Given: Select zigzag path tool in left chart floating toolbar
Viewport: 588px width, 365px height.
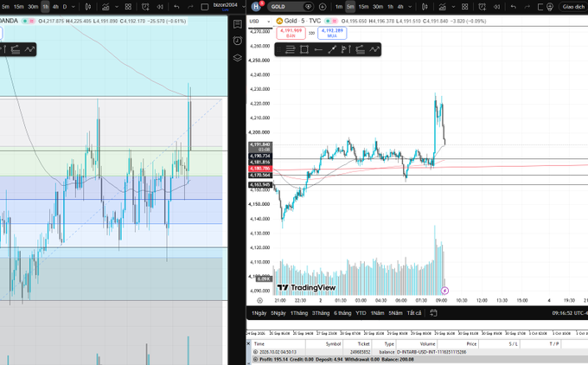Looking at the screenshot, I should point(29,49).
